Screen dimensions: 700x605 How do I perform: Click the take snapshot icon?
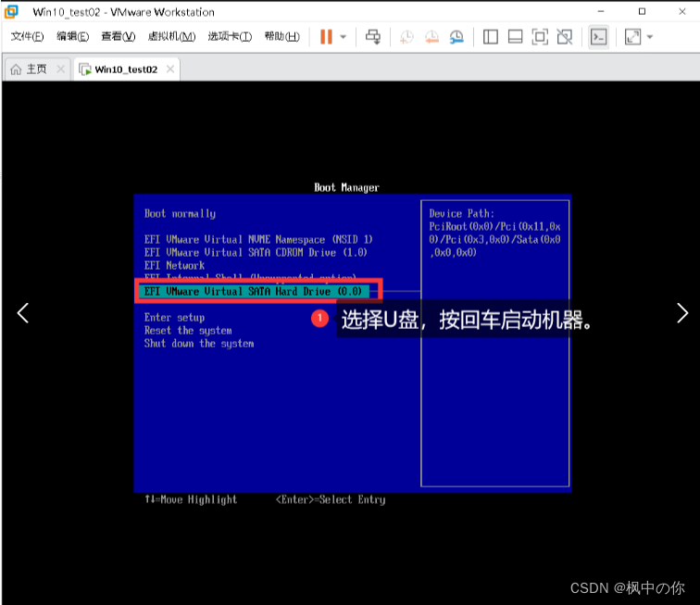click(406, 37)
